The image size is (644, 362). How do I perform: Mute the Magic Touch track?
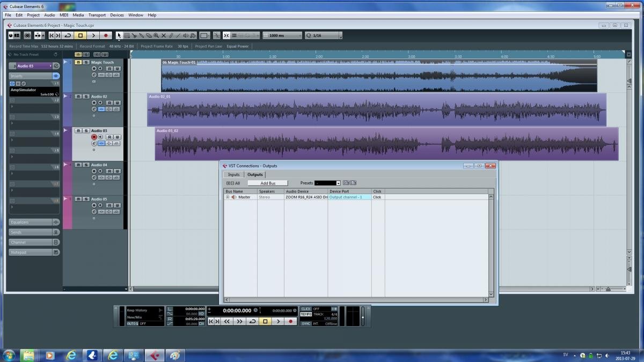[78, 62]
